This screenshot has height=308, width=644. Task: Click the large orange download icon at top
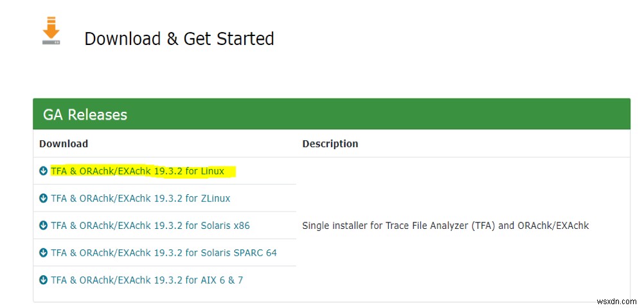(x=51, y=32)
